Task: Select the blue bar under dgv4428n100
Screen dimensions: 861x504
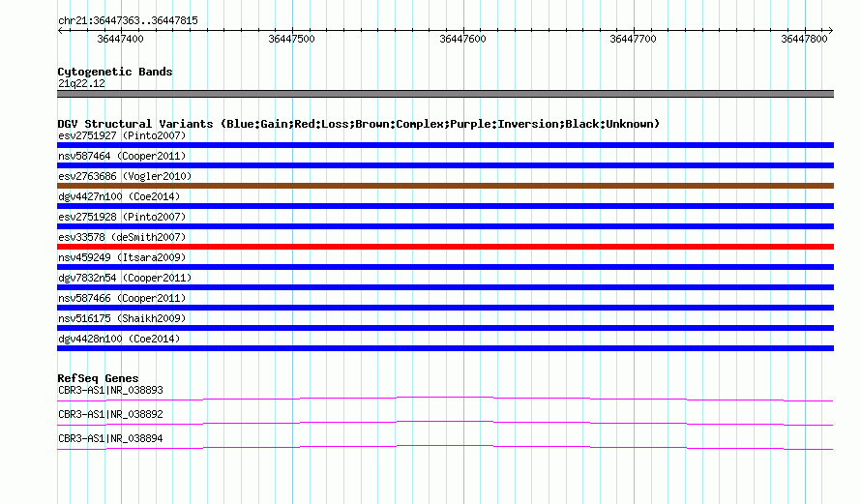Action: coord(445,348)
